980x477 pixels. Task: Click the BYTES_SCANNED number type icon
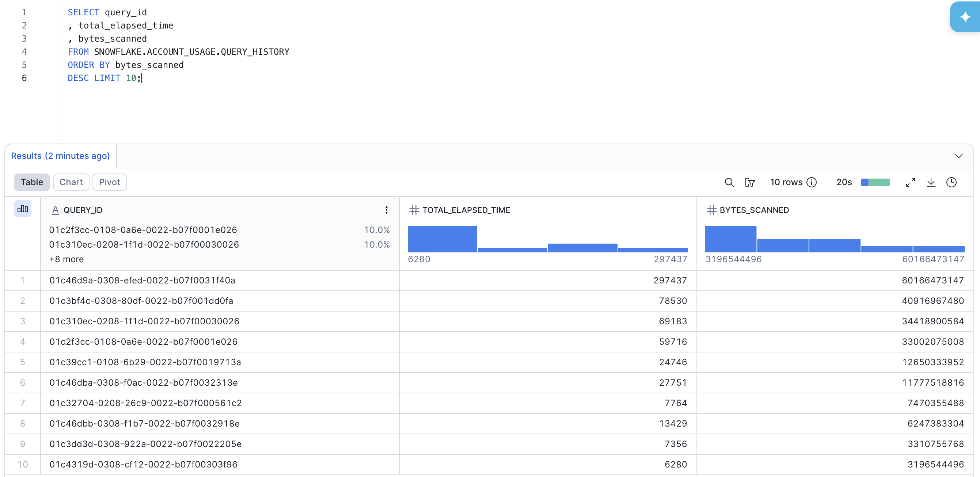tap(711, 210)
